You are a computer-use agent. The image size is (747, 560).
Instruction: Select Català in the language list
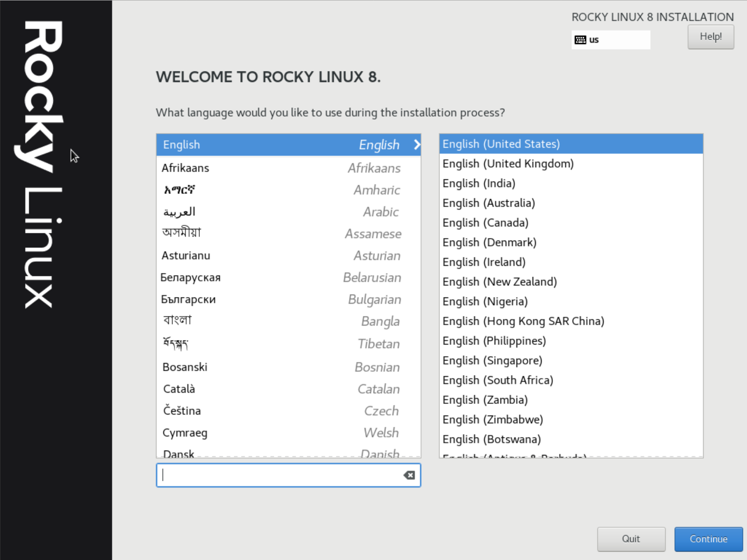point(288,389)
